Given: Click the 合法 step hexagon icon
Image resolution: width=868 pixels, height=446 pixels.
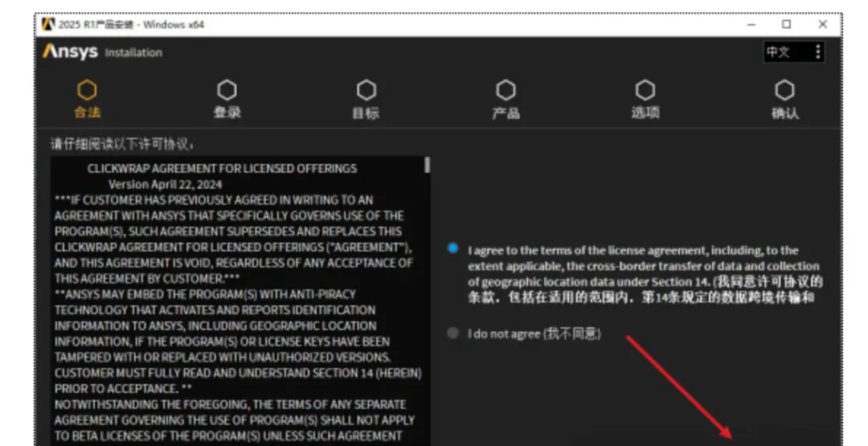Looking at the screenshot, I should coord(87,90).
